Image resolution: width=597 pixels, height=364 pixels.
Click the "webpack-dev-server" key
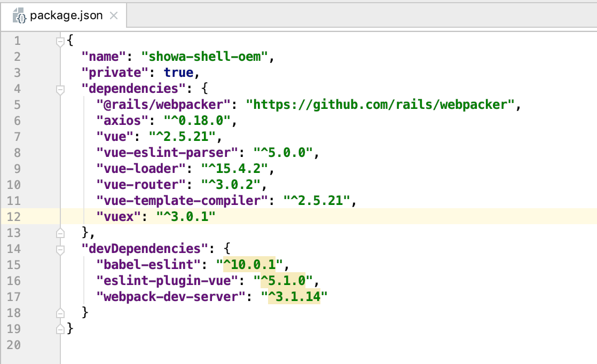tap(171, 296)
